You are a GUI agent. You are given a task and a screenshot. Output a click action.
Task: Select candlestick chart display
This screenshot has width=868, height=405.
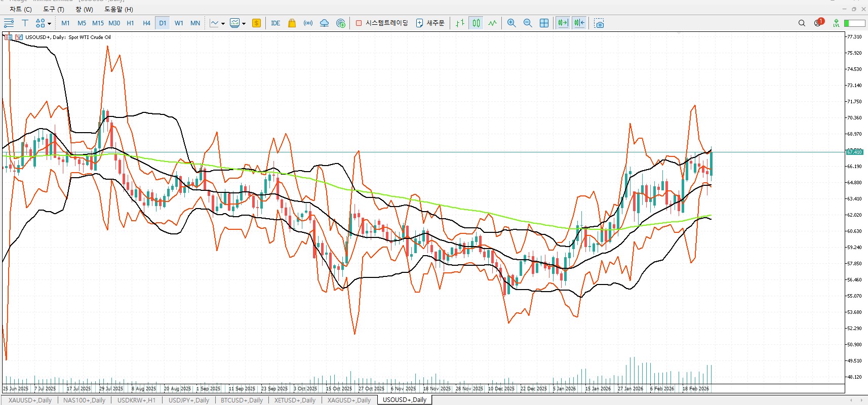coord(476,23)
